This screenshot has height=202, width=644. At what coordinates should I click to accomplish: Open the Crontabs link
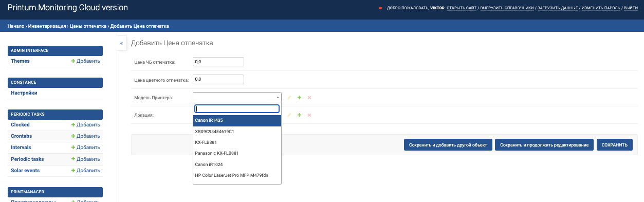click(22, 136)
